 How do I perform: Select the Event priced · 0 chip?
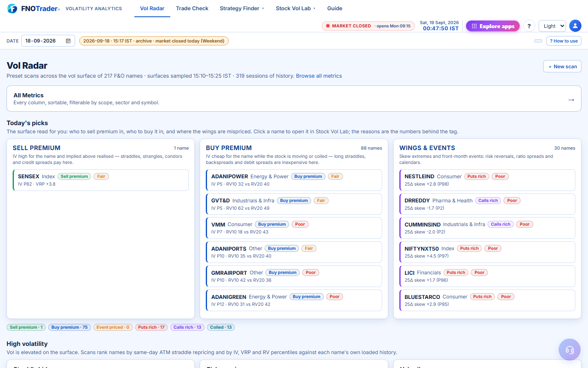point(113,327)
